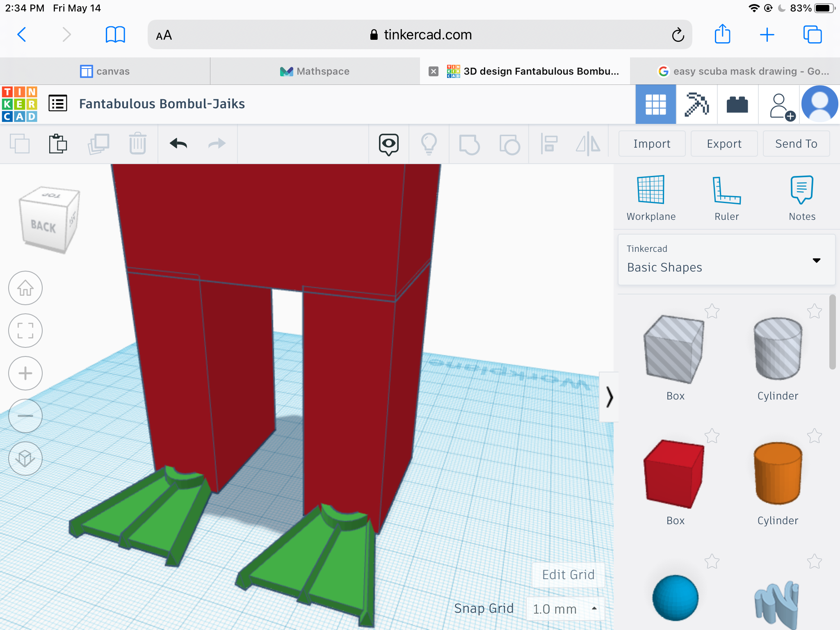Collapse the shapes panel chevron
This screenshot has width=840, height=630.
[x=609, y=397]
